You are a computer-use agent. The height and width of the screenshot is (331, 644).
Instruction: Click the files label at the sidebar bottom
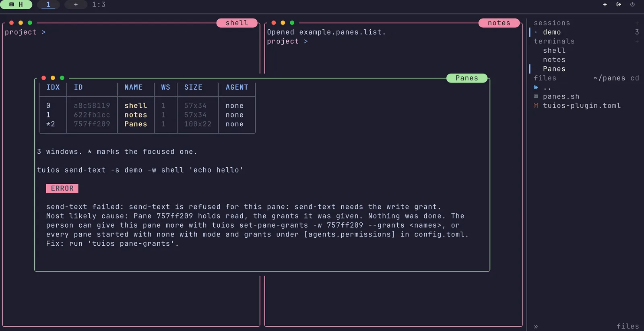(627, 326)
